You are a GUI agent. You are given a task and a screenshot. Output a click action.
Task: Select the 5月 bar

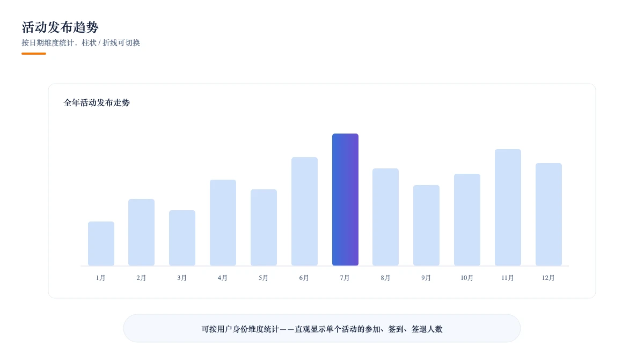(264, 227)
